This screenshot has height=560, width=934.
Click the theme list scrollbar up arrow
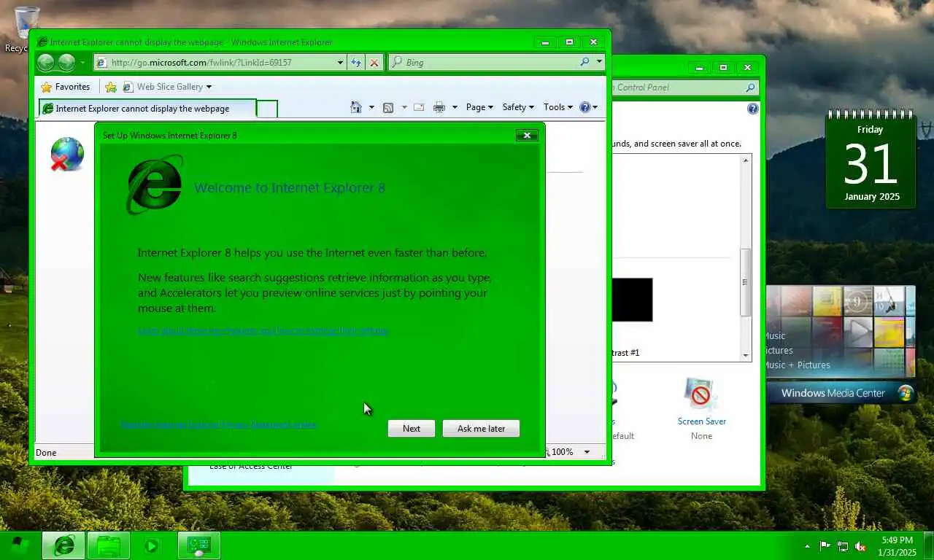click(746, 160)
